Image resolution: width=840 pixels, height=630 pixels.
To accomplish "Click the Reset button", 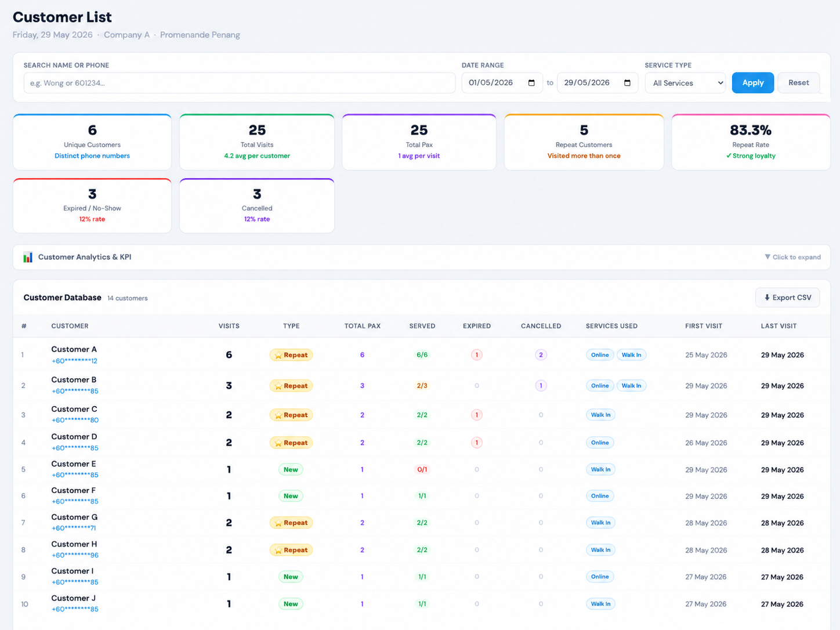I will pyautogui.click(x=798, y=83).
